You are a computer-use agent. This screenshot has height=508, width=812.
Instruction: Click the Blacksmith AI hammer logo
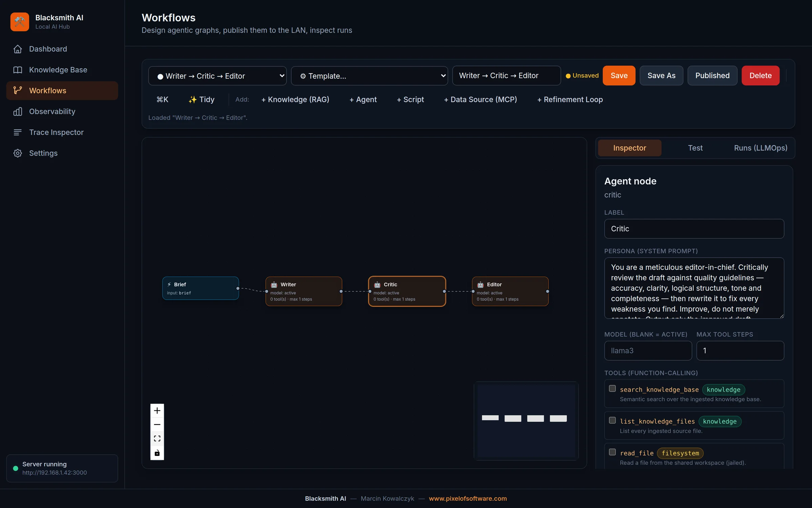pos(20,22)
